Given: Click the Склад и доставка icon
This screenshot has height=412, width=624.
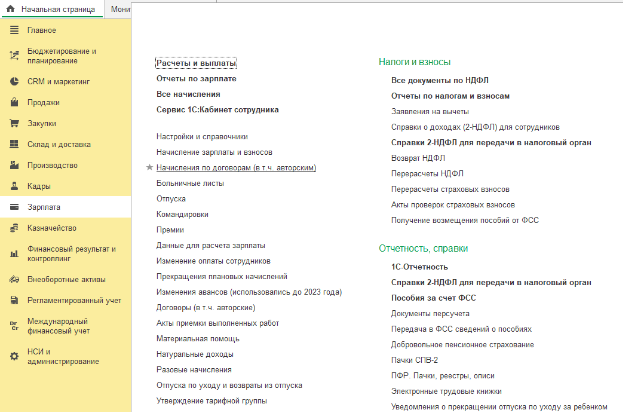Looking at the screenshot, I should (x=14, y=144).
